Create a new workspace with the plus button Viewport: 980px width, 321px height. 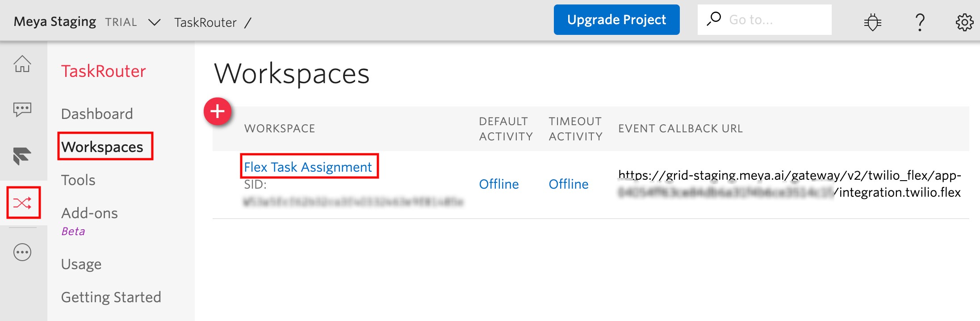[x=218, y=111]
